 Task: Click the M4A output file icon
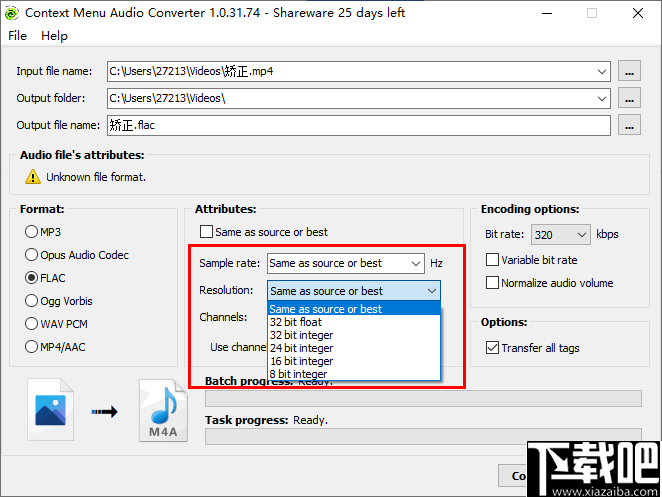(x=163, y=410)
